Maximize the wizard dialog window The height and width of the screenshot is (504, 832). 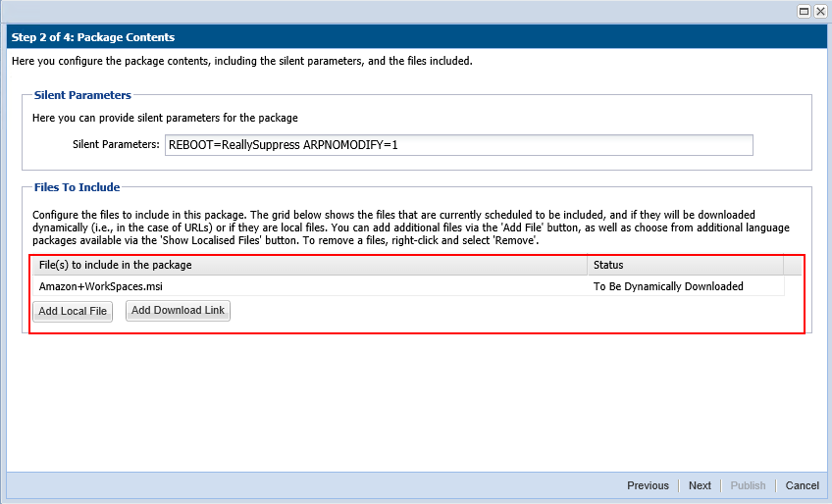pos(804,11)
